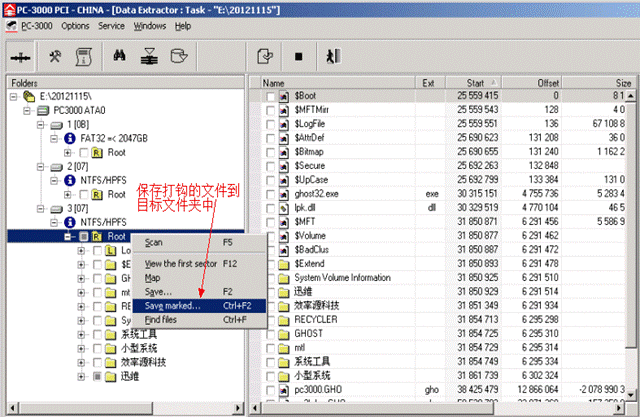The width and height of the screenshot is (640, 417).
Task: Toggle the 迅维 tree folder checkbox
Action: tap(97, 377)
